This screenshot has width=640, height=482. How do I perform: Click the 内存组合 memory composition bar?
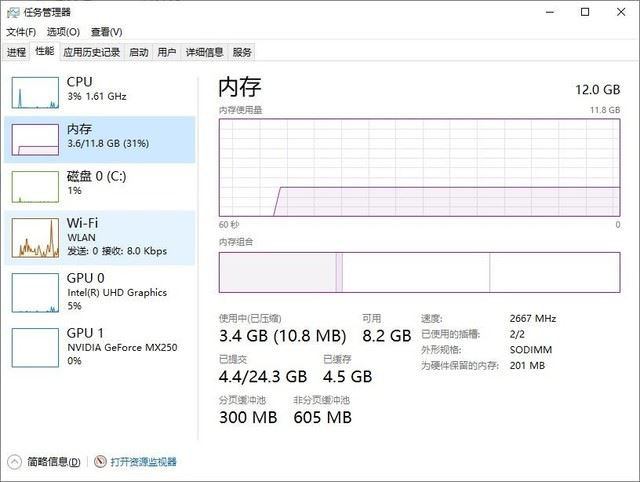[x=419, y=272]
